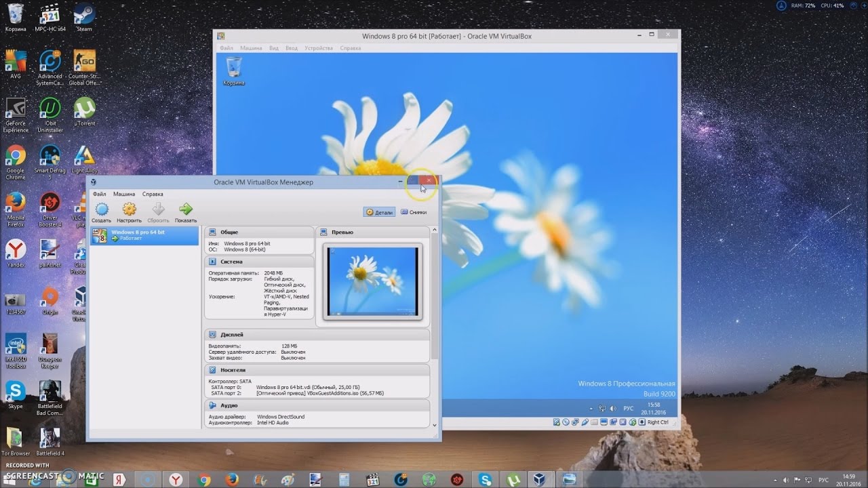Click Skype icon in host taskbar
The width and height of the screenshot is (868, 488).
coord(485,479)
